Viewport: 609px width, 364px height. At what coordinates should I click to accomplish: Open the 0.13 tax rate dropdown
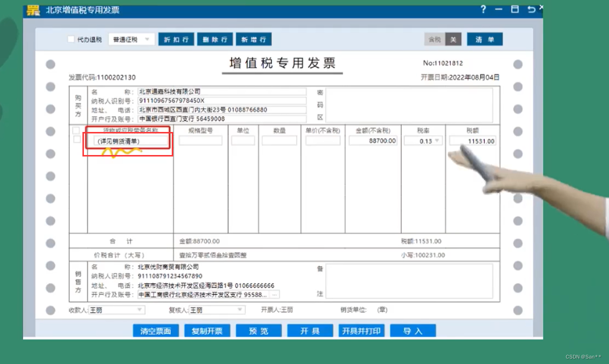click(x=423, y=141)
